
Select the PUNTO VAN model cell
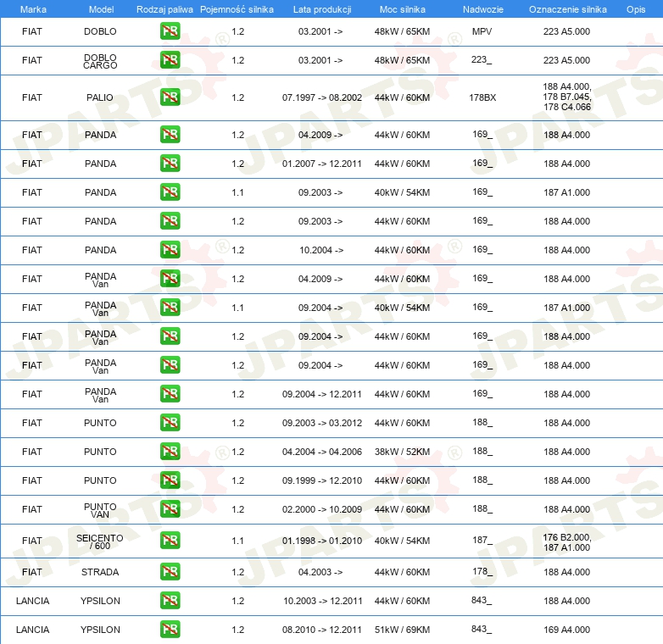(100, 510)
